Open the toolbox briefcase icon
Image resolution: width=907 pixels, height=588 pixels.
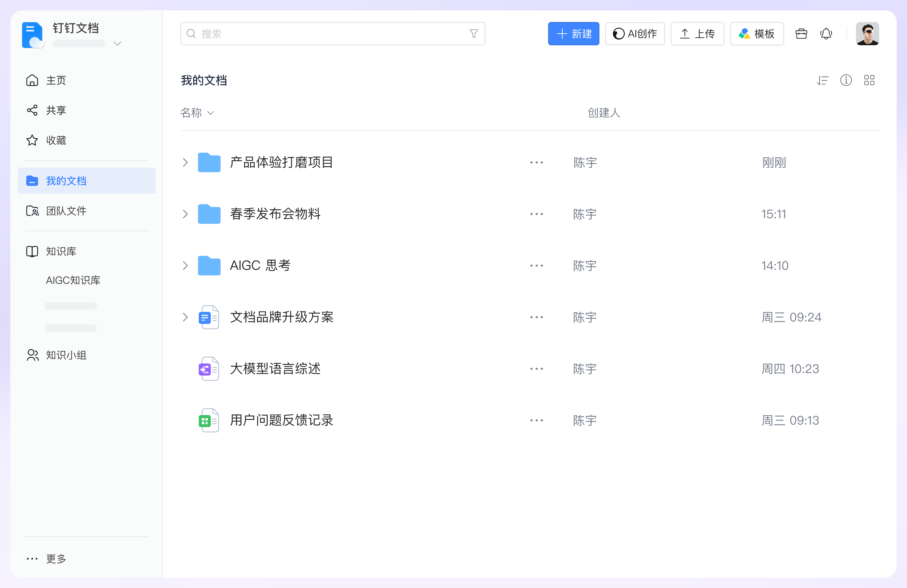click(801, 34)
